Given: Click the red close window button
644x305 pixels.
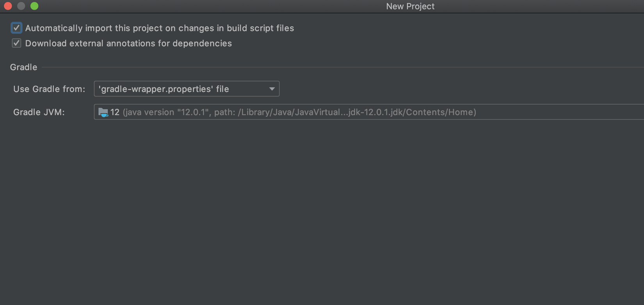Looking at the screenshot, I should 8,6.
